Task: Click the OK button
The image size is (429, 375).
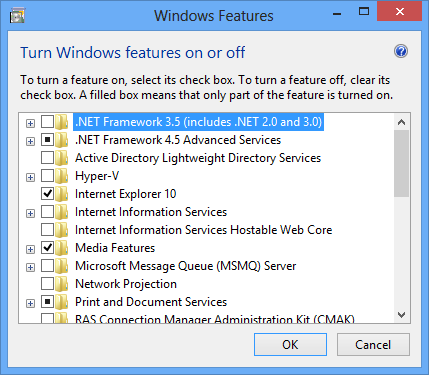Action: coord(290,344)
